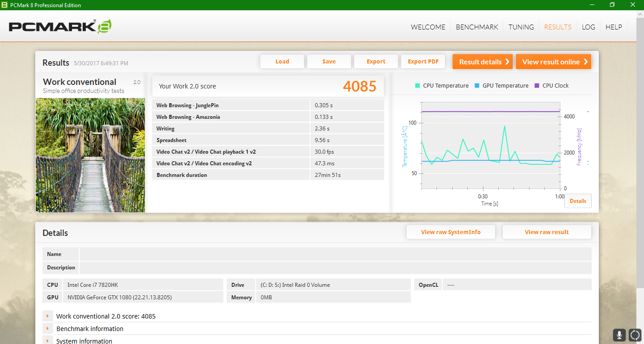Click the Benchmark duration row
This screenshot has width=644, height=344.
pyautogui.click(x=268, y=175)
